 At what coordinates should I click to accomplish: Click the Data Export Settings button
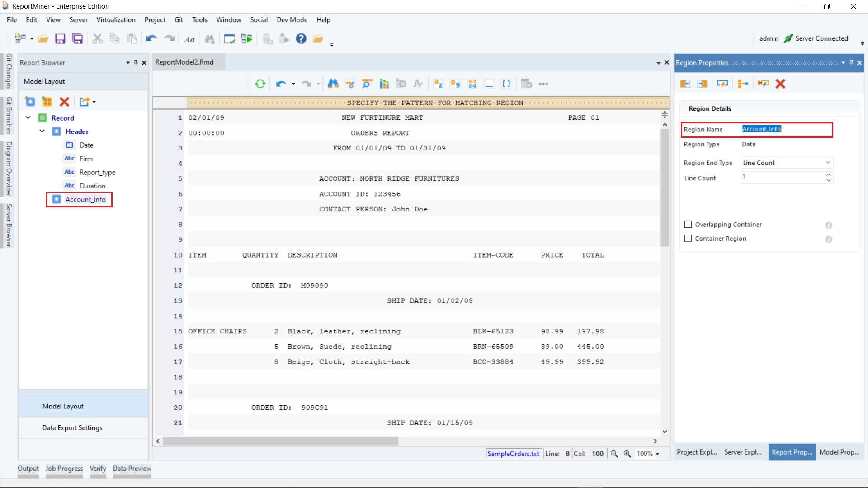pos(72,428)
